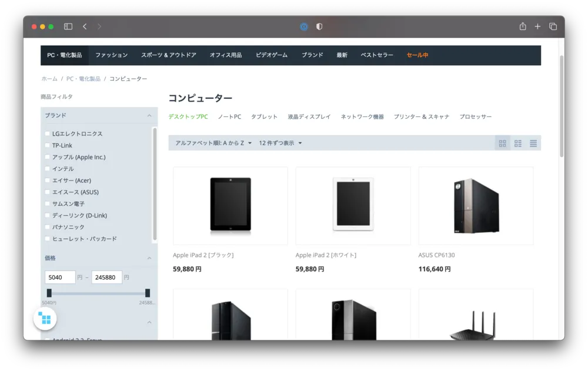Click the minimum price field 5040
The image size is (588, 371).
[60, 277]
